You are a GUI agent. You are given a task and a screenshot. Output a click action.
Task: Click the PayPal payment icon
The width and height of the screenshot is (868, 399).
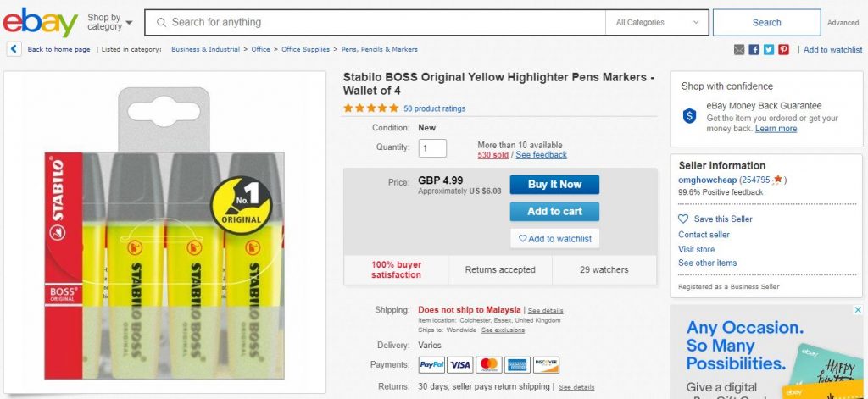pyautogui.click(x=431, y=365)
